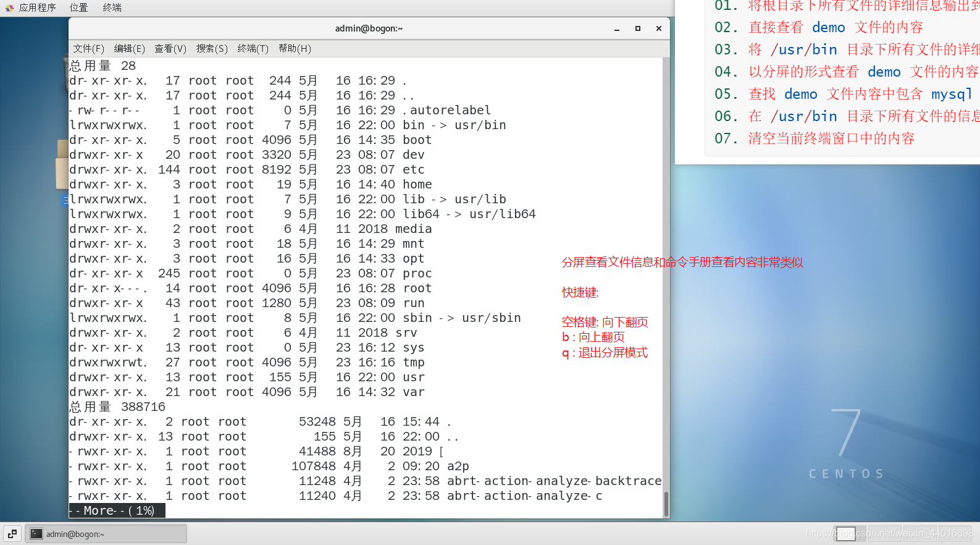Click the abrt-action-analyze-backtrace entry

coord(555,481)
